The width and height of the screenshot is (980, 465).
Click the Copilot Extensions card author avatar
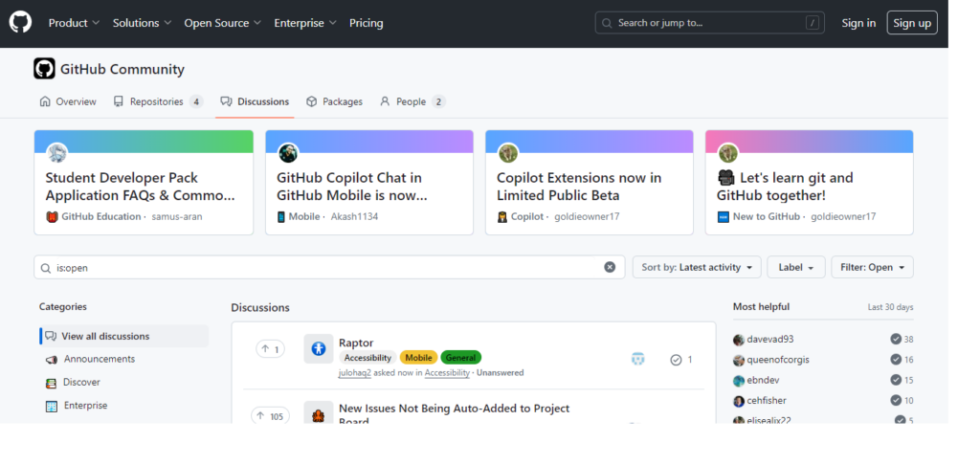(x=508, y=153)
